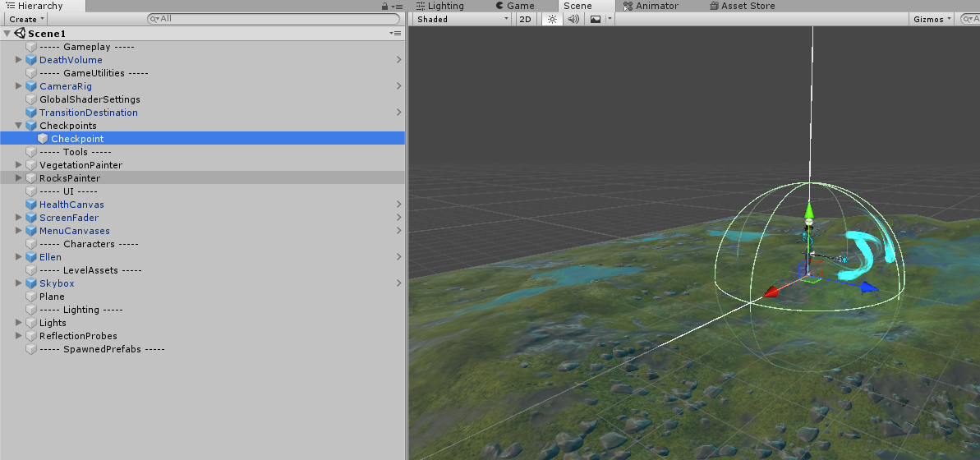The width and height of the screenshot is (980, 460).
Task: Expand the CameraRig foldout arrow
Action: click(19, 86)
